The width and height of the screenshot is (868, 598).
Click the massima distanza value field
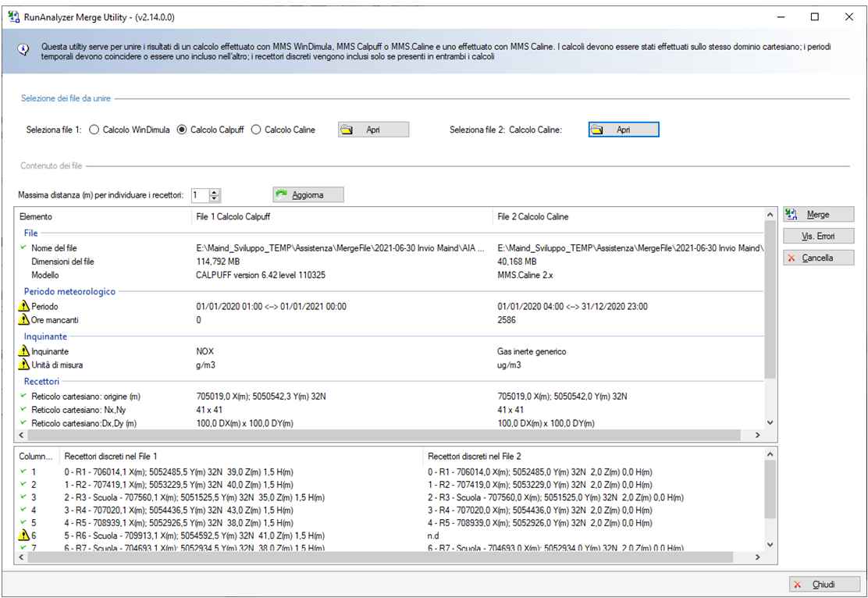[x=200, y=195]
